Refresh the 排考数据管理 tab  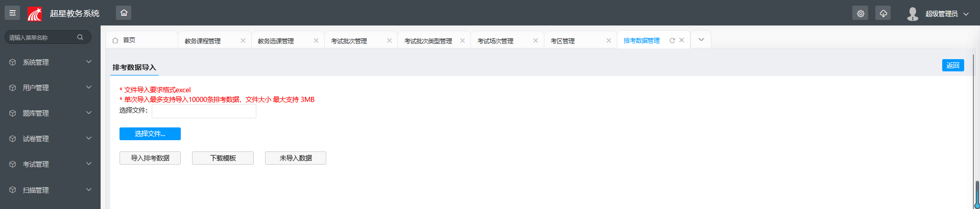coord(672,41)
